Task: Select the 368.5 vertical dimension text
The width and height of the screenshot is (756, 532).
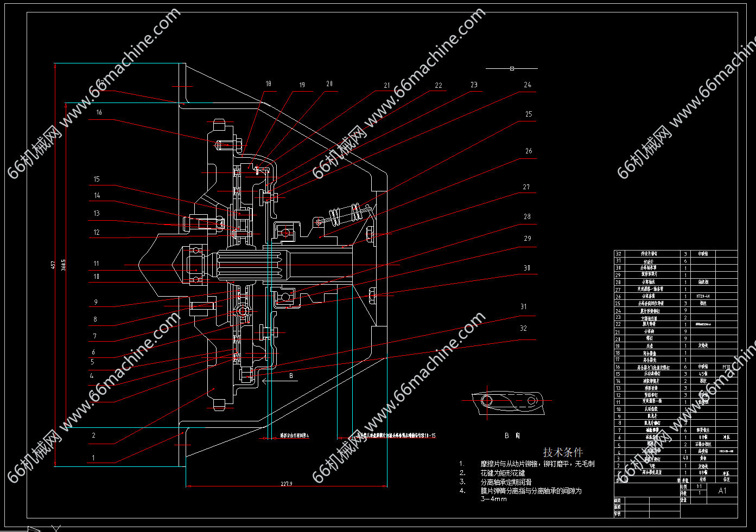Action: 63,265
